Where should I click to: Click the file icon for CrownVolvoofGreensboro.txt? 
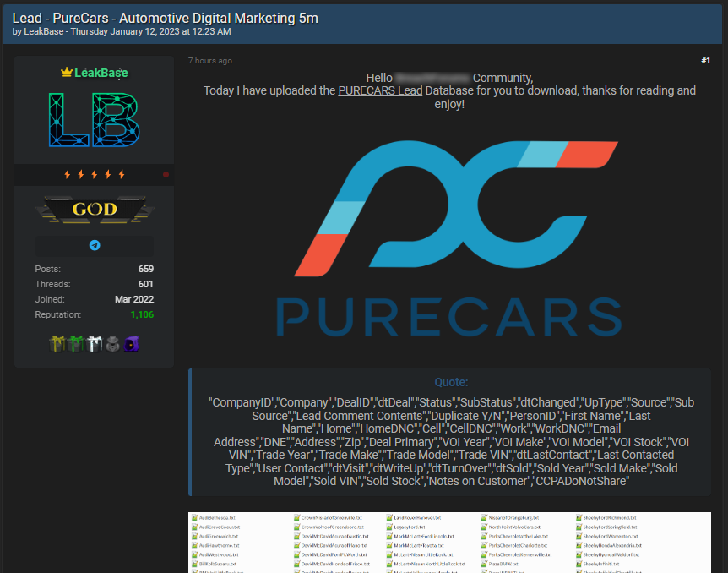(x=297, y=527)
